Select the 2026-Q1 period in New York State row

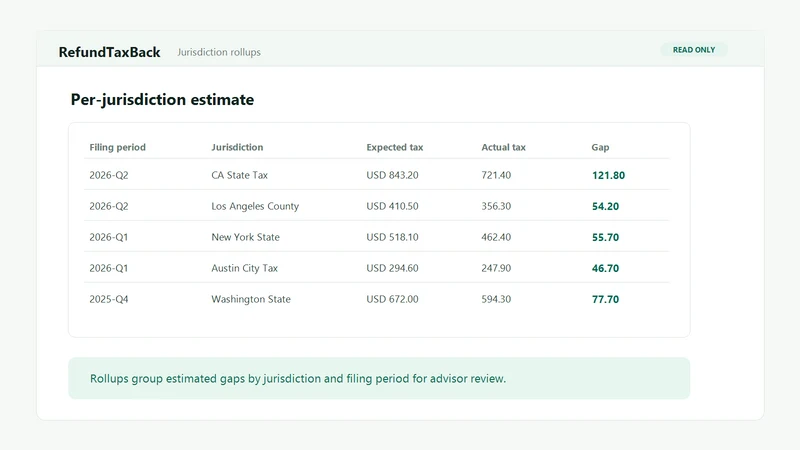(109, 237)
